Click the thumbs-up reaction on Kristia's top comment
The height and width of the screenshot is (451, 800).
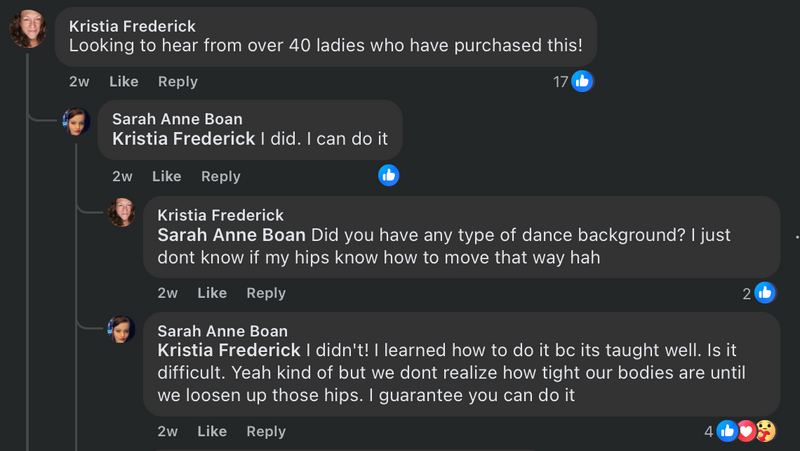coord(582,81)
